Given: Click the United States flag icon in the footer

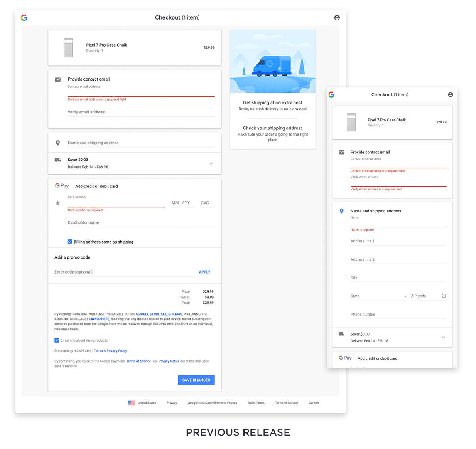Looking at the screenshot, I should (x=131, y=403).
